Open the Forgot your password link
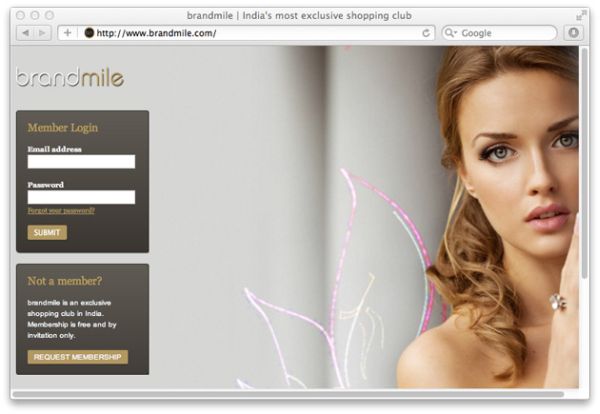The width and height of the screenshot is (600, 414). pos(61,210)
